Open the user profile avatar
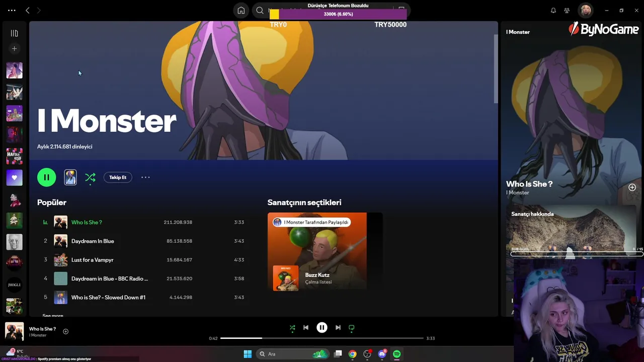 click(x=585, y=10)
